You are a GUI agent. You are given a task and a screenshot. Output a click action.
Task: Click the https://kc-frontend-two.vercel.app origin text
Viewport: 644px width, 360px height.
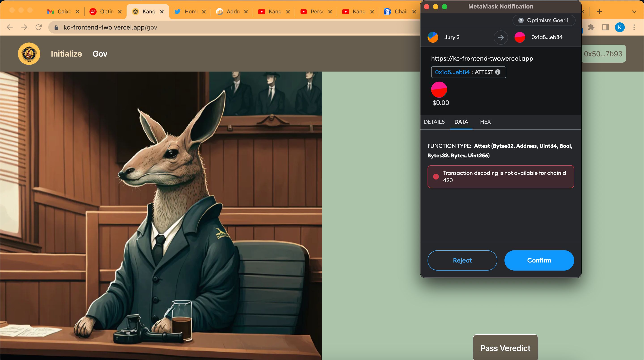coord(482,59)
